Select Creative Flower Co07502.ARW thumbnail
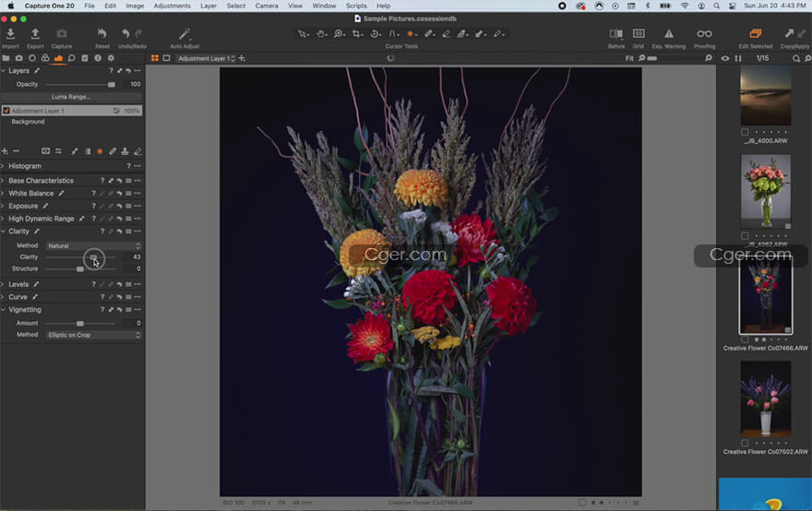Image resolution: width=812 pixels, height=511 pixels. pos(765,398)
